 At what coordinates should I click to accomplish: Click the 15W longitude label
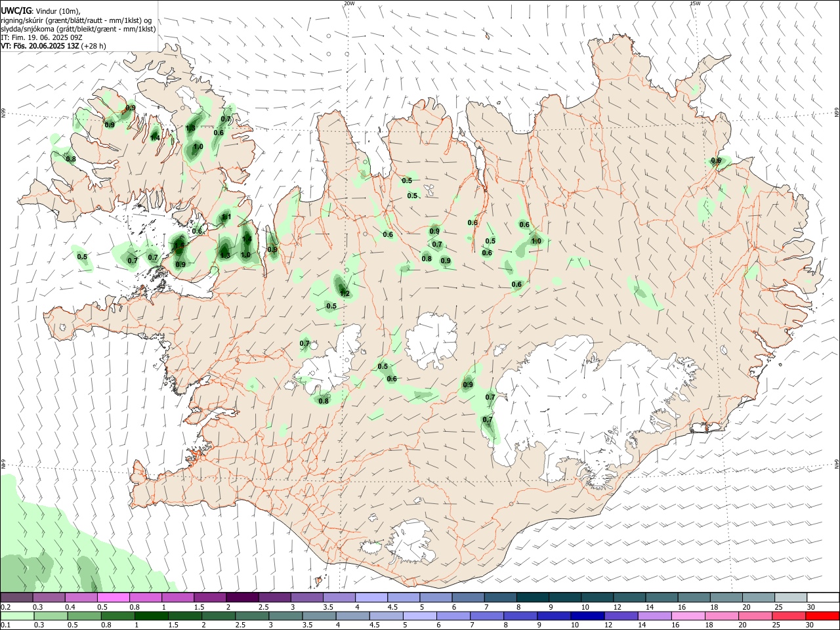(x=696, y=3)
